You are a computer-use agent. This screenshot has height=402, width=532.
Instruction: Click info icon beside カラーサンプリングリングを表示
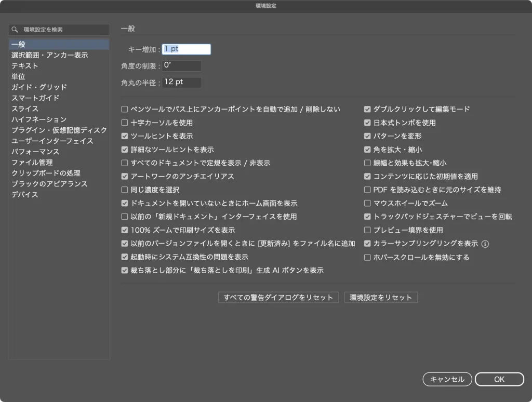click(x=485, y=244)
